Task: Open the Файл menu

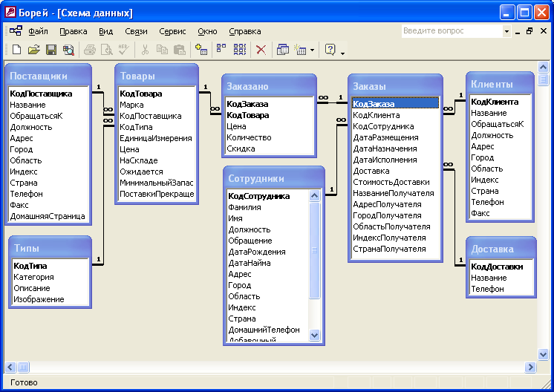Action: (38, 31)
